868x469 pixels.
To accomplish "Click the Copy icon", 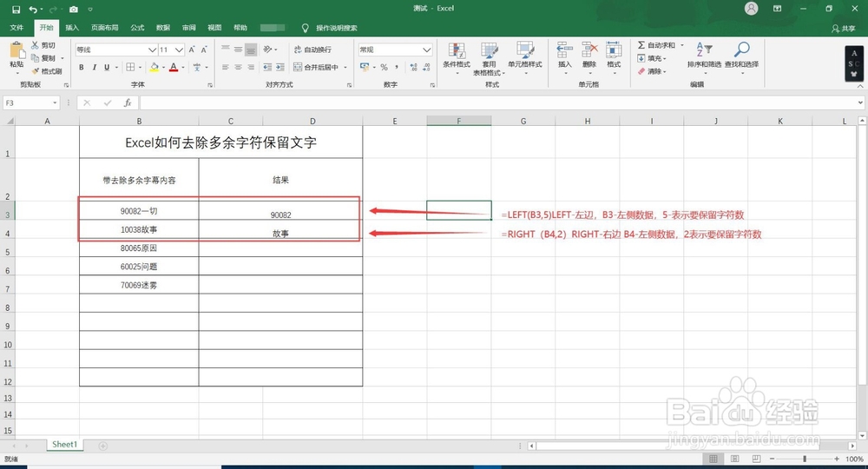I will pos(36,57).
